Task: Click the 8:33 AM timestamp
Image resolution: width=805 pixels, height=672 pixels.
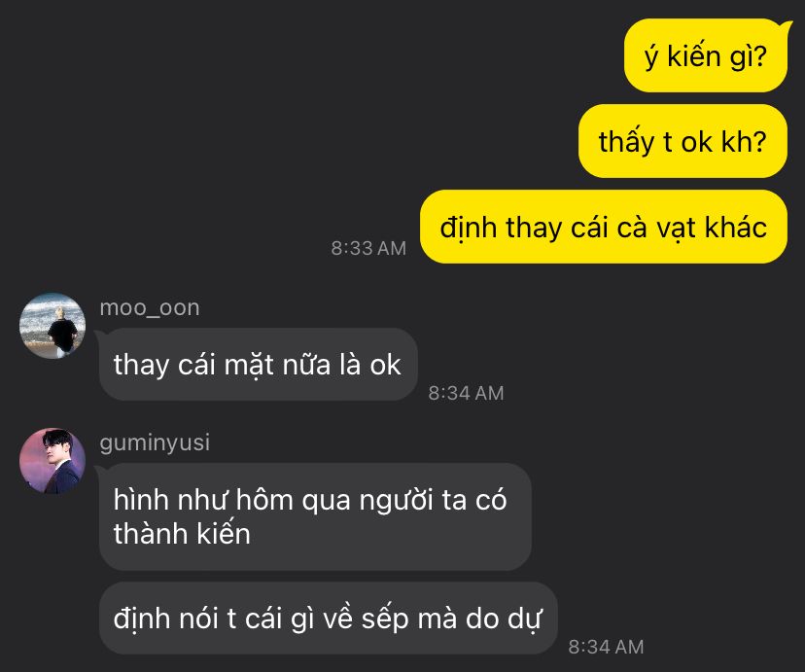Action: pyautogui.click(x=368, y=248)
